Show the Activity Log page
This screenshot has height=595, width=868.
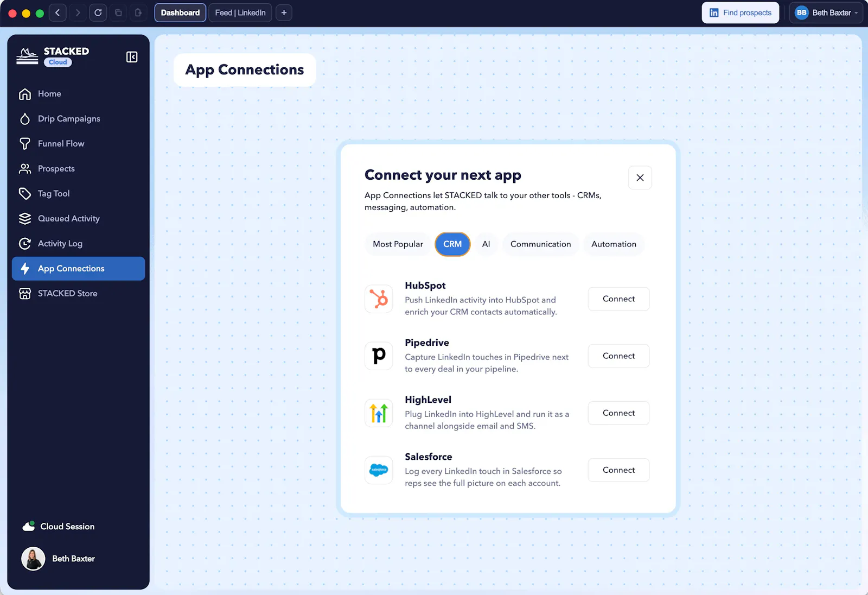pos(78,244)
